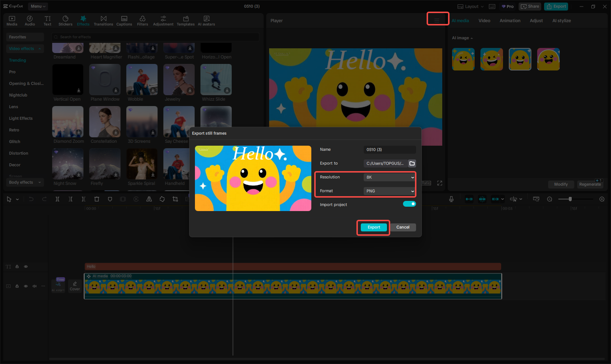The width and height of the screenshot is (611, 364).
Task: Click the timeline zoom slider handle
Action: [x=570, y=199]
